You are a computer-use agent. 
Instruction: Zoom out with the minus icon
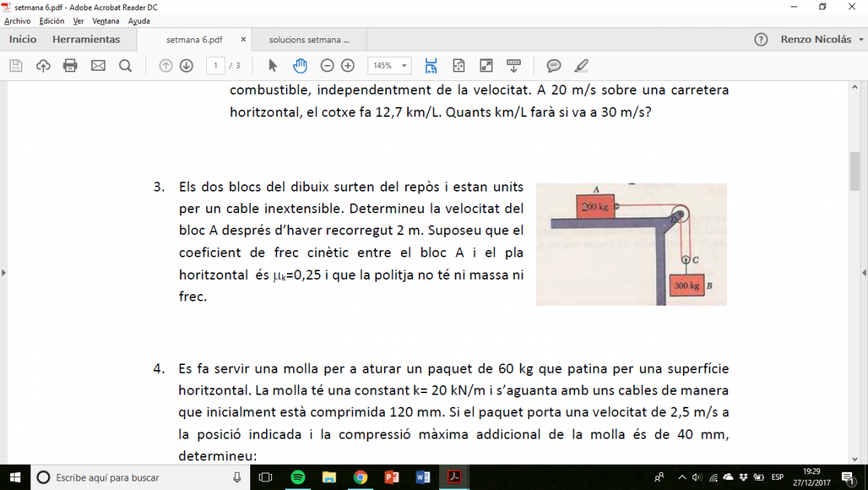(x=327, y=66)
